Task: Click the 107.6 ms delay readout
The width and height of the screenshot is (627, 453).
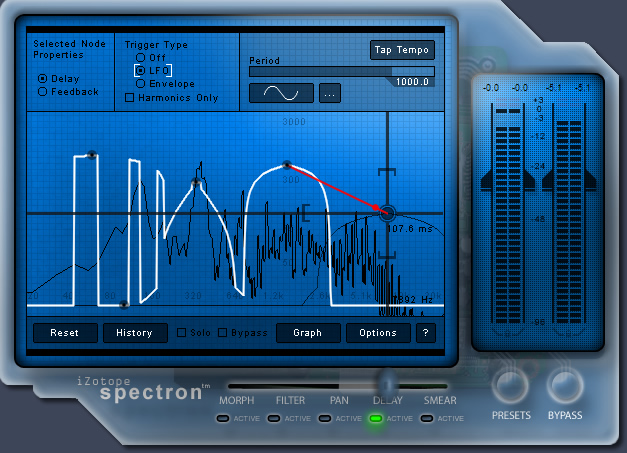Action: [x=410, y=229]
